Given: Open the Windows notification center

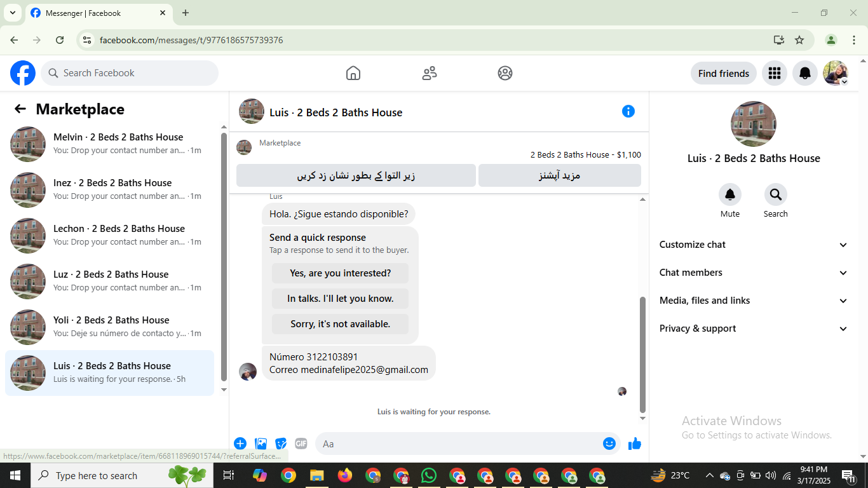Looking at the screenshot, I should (849, 475).
